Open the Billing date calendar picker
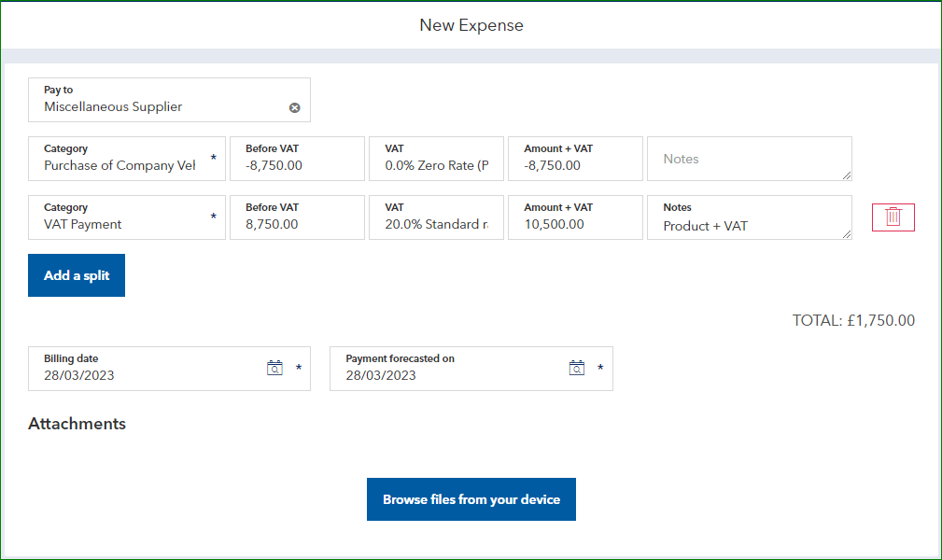The width and height of the screenshot is (942, 560). tap(274, 368)
